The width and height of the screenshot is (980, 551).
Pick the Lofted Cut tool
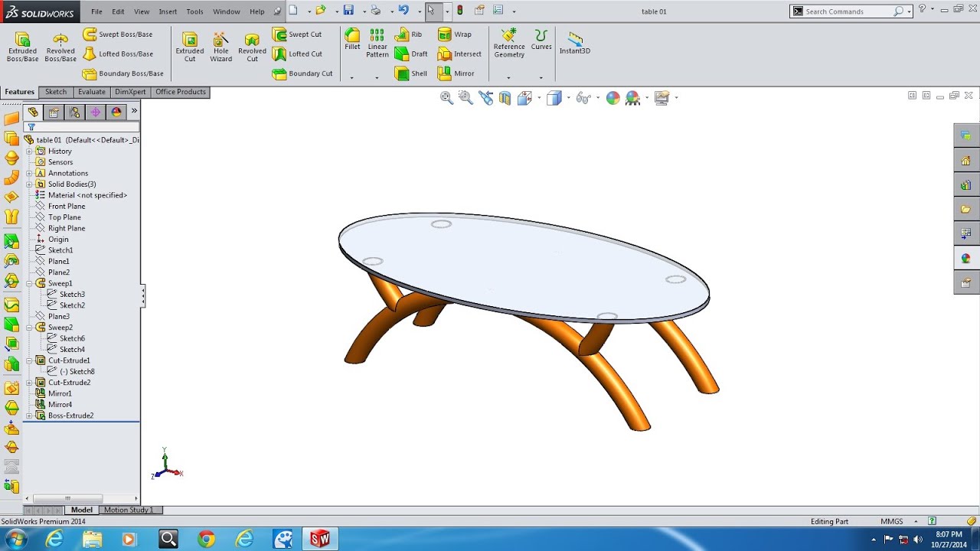click(x=297, y=54)
